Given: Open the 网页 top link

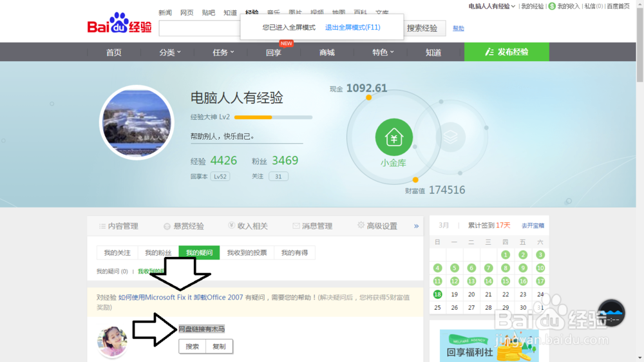Looking at the screenshot, I should pos(187,13).
